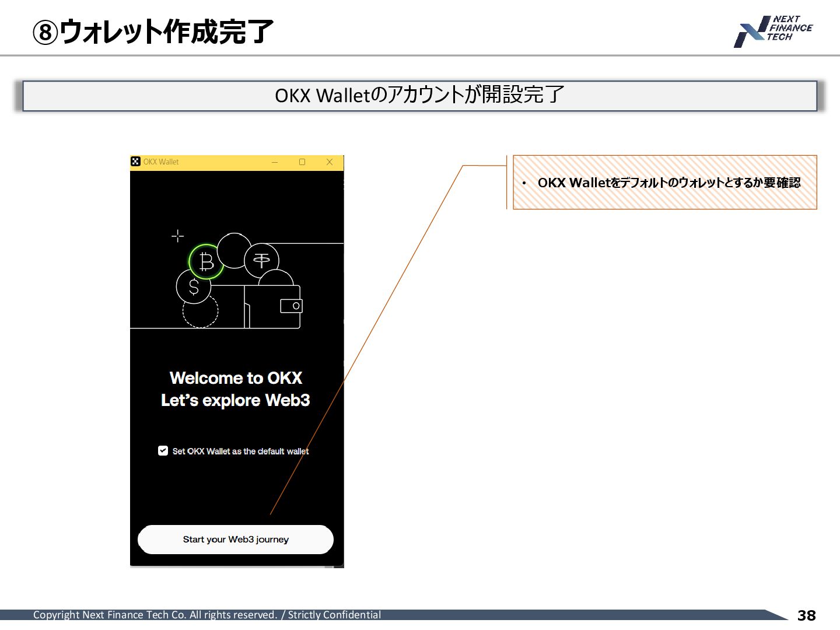Click the OKX Wallet title bar text
840x630 pixels.
click(161, 162)
